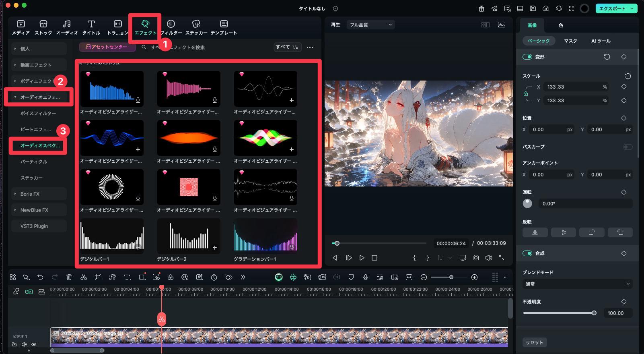The height and width of the screenshot is (354, 644).
Task: Switch to the 色 color tab
Action: pyautogui.click(x=561, y=25)
